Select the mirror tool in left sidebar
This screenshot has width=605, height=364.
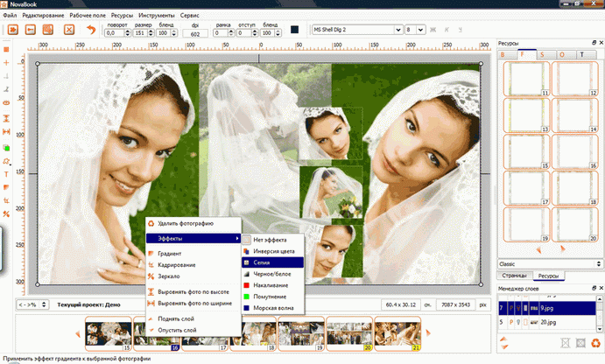[6, 213]
